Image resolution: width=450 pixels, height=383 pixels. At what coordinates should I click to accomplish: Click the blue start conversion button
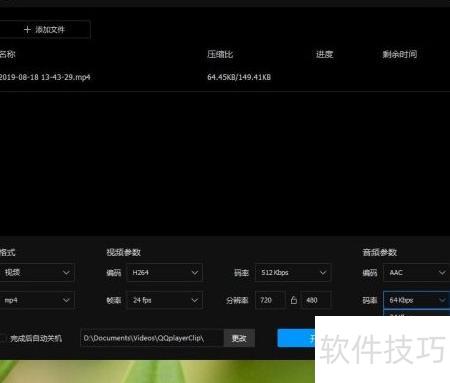(x=296, y=338)
